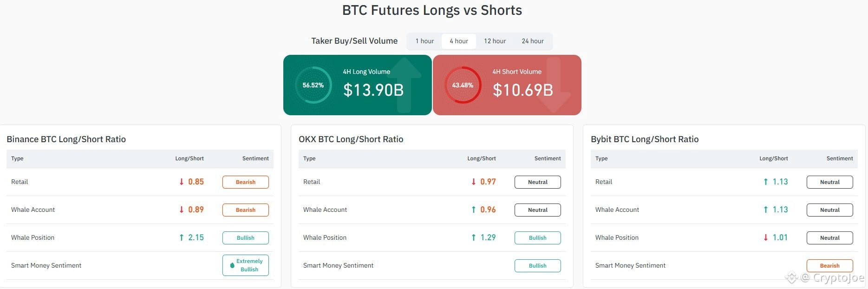The width and height of the screenshot is (868, 289).
Task: Select the 24 hour timeframe tab
Action: click(x=533, y=41)
